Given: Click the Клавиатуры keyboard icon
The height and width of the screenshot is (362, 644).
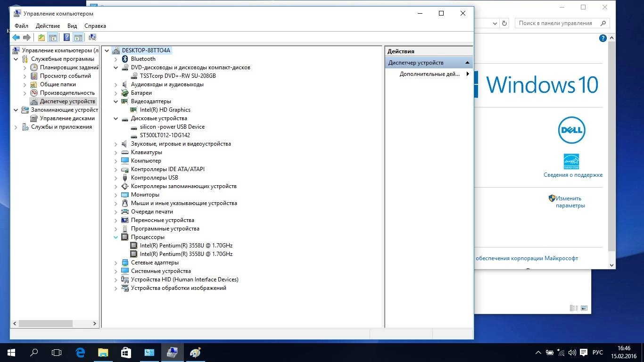Looking at the screenshot, I should (x=125, y=152).
